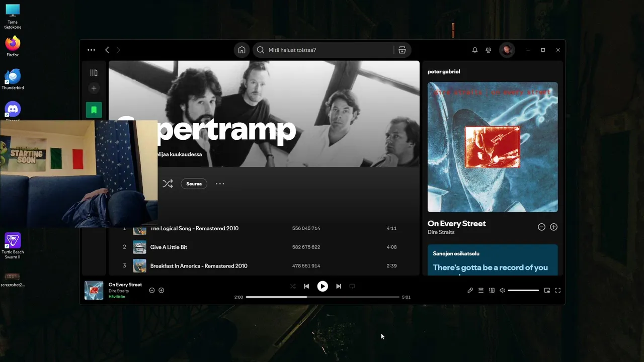
Task: Open the screenshot2 desktop file
Action: pos(13,280)
